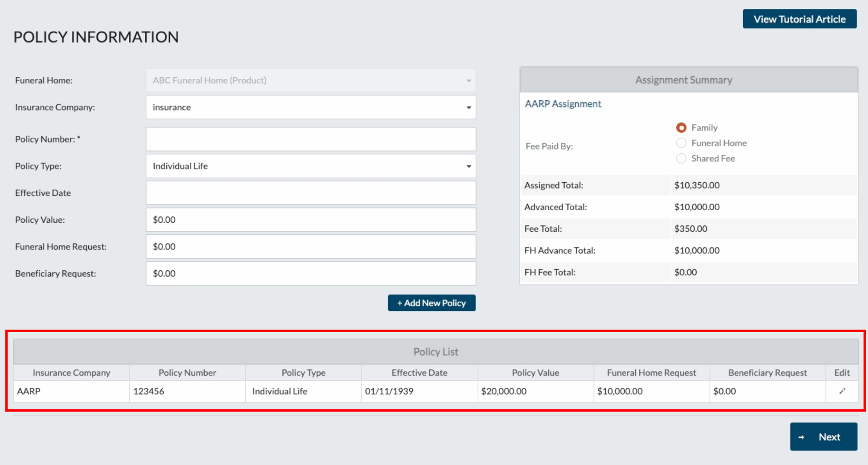868x465 pixels.
Task: Select the Family fee payment option
Action: coord(681,127)
